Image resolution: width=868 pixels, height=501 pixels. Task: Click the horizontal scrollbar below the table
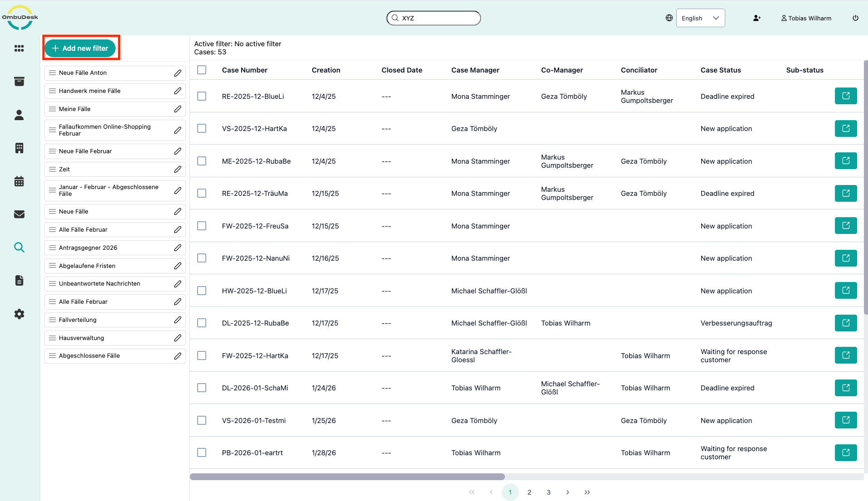[x=347, y=477]
